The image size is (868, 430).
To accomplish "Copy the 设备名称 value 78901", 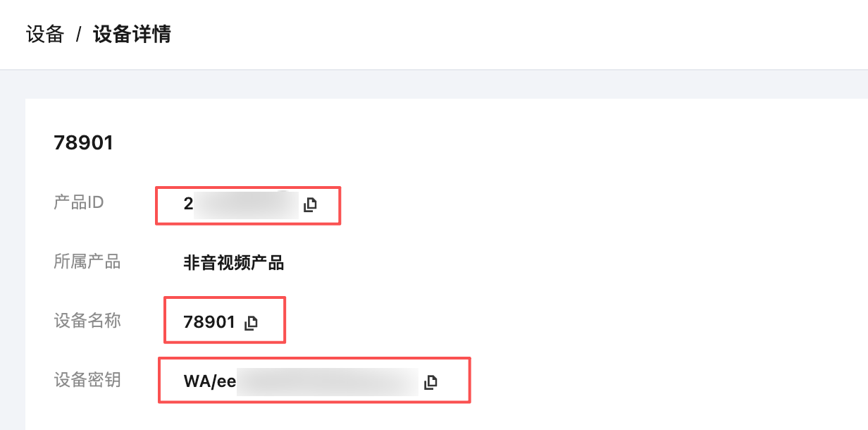I will tap(251, 323).
